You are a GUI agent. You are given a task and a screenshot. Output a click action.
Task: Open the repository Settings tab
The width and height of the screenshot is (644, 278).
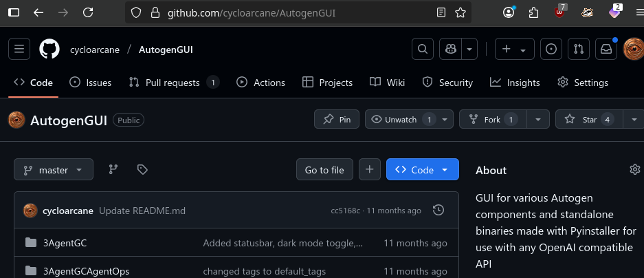coord(582,83)
